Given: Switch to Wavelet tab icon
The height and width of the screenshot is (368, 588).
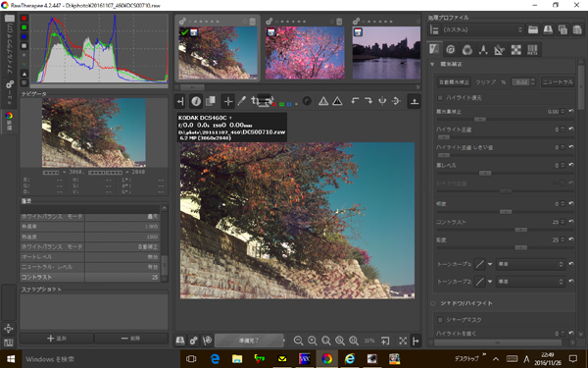Looking at the screenshot, I should 483,49.
